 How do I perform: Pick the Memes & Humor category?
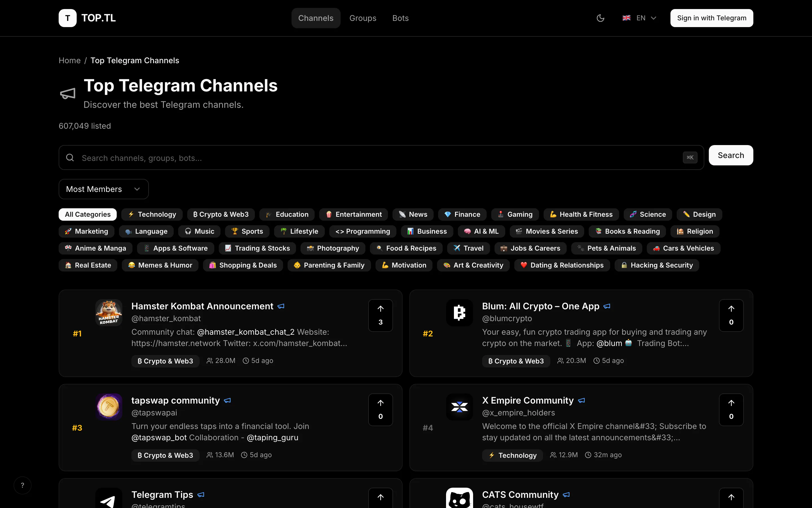[x=160, y=265]
